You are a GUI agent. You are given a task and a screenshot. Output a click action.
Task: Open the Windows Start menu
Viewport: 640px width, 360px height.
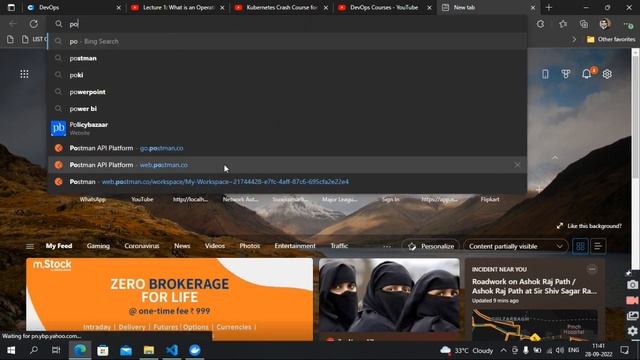point(11,350)
